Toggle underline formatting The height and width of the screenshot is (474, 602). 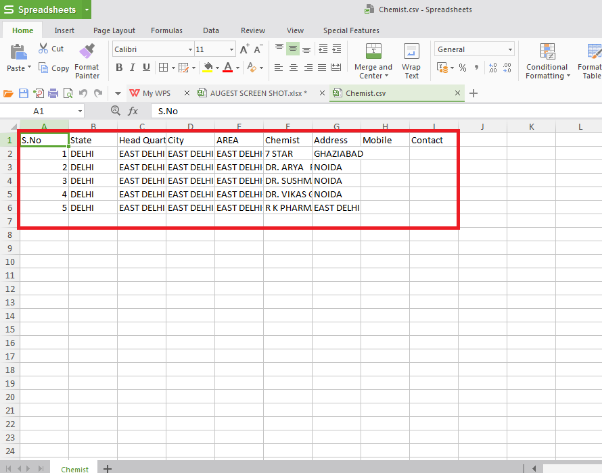coord(146,68)
